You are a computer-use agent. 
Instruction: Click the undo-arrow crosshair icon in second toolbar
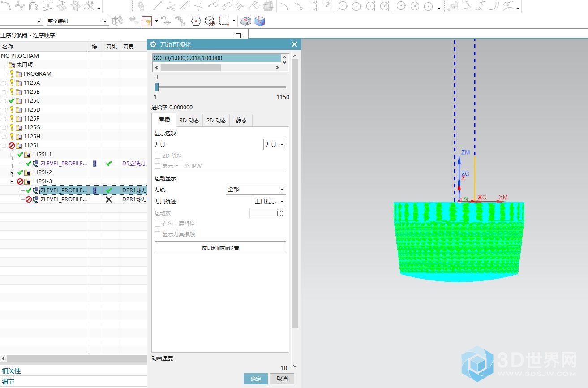[x=166, y=21]
